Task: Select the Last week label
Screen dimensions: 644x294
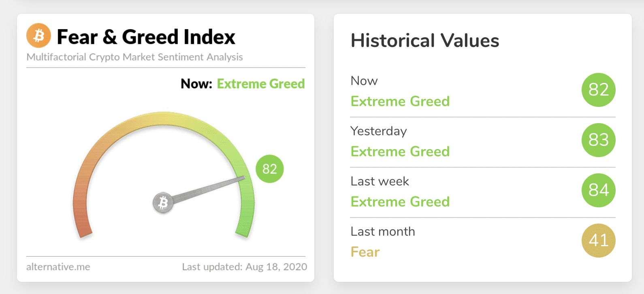Action: [x=380, y=181]
